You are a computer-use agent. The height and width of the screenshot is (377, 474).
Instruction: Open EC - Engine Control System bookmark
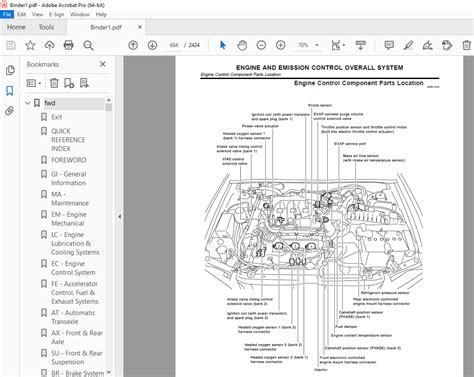point(73,268)
